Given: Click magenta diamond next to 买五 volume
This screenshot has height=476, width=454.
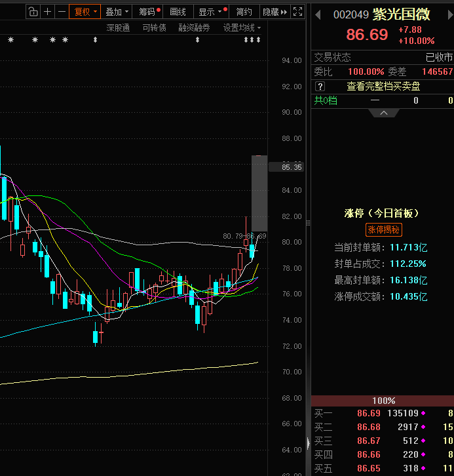Looking at the screenshot, I should coord(423,467).
